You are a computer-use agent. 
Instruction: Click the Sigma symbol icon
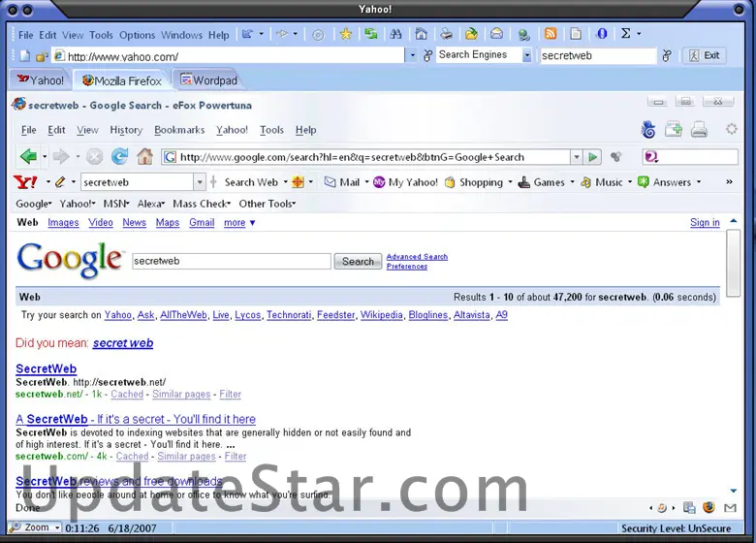626,33
